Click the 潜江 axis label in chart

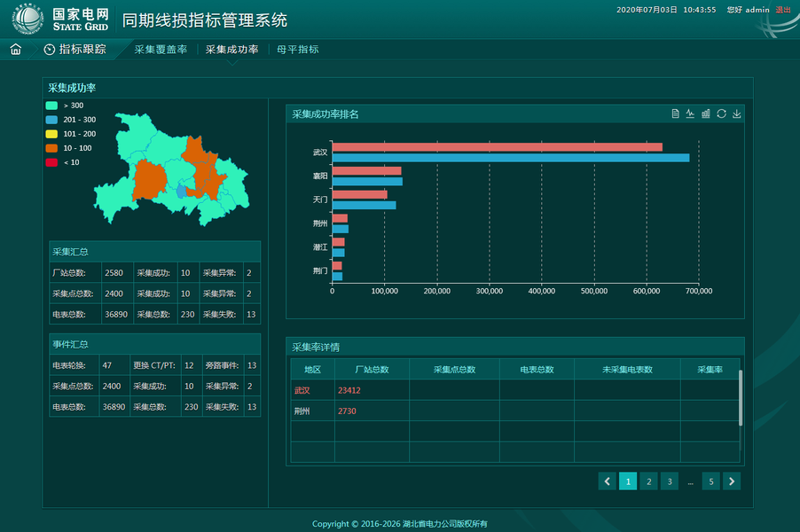(x=320, y=246)
